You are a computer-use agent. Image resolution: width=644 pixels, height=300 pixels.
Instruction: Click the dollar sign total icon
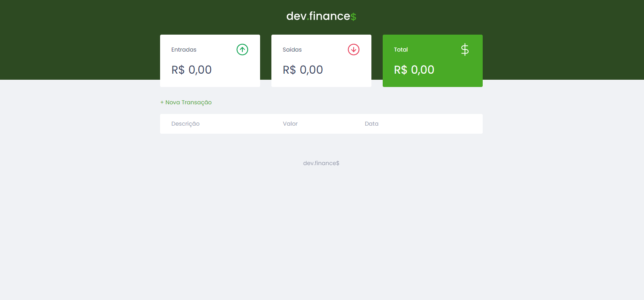pyautogui.click(x=465, y=50)
